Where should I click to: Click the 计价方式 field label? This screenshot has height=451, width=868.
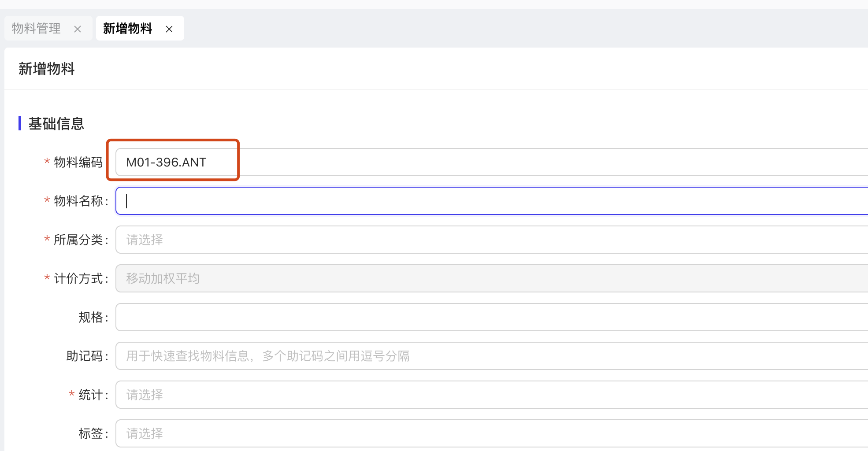[78, 278]
